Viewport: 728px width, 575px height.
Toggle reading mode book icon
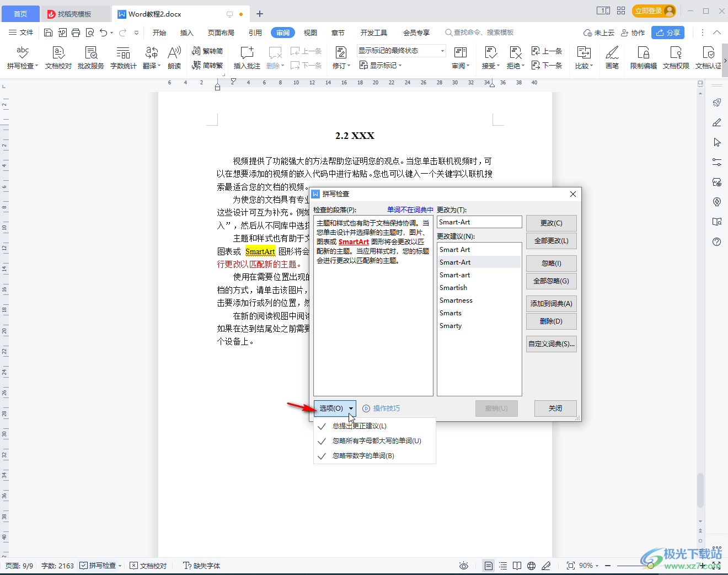tap(517, 566)
